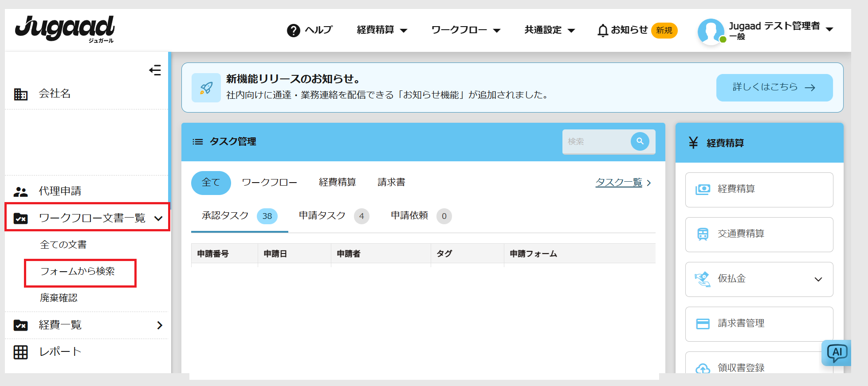The height and width of the screenshot is (386, 868).
Task: Click the magnifier search button in タスク管理
Action: tap(640, 141)
